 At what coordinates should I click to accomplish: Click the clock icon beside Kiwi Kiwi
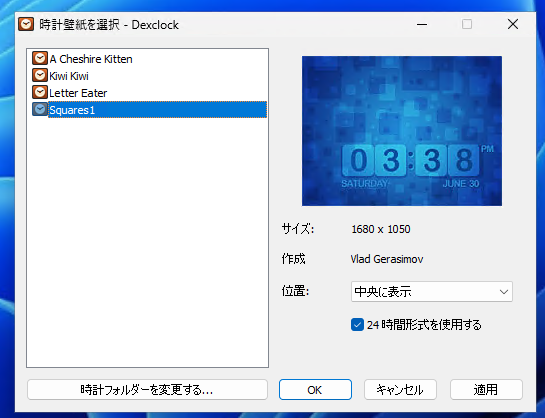(40, 75)
